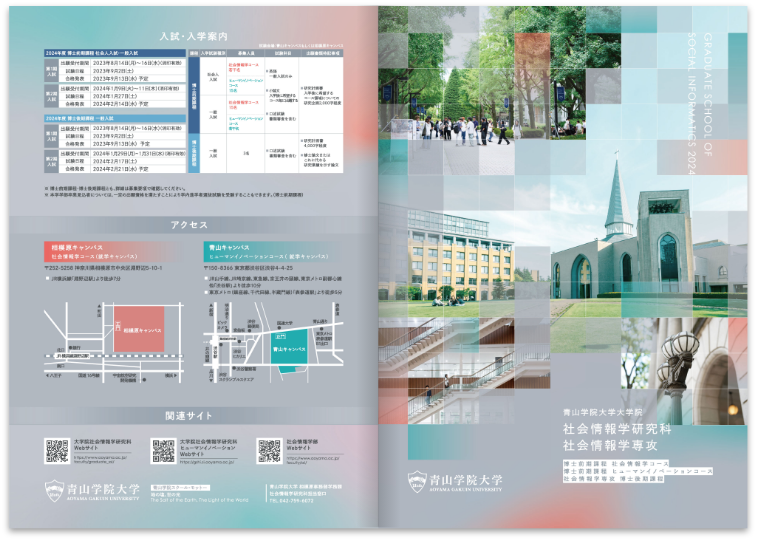Screen dimensions: 757x541
Task: Click the URL under 社会情報学部 Webサイト
Action: (x=313, y=460)
